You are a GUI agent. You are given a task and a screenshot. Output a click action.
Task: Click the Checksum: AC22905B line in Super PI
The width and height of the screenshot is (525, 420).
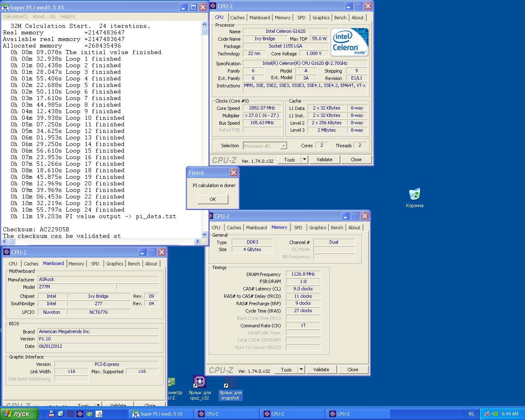coord(36,229)
